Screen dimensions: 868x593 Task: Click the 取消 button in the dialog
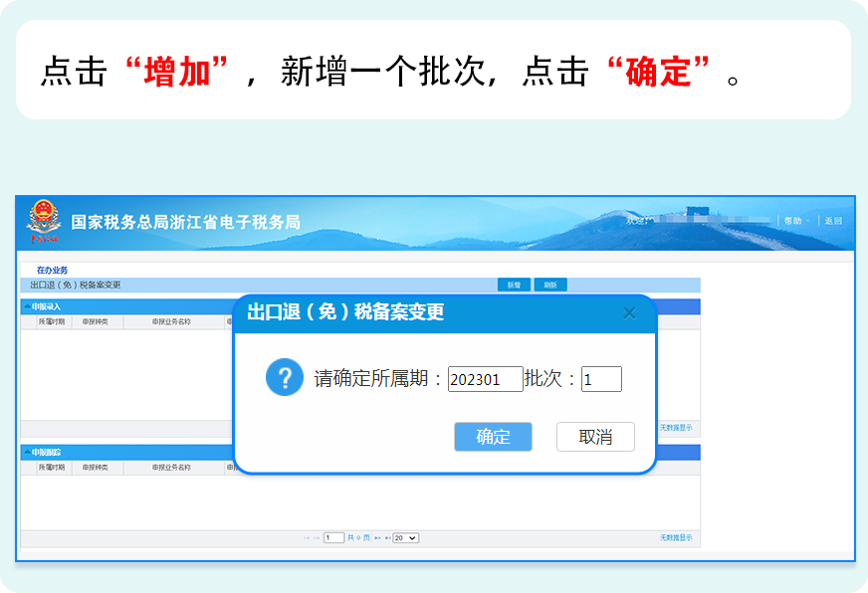click(x=595, y=437)
